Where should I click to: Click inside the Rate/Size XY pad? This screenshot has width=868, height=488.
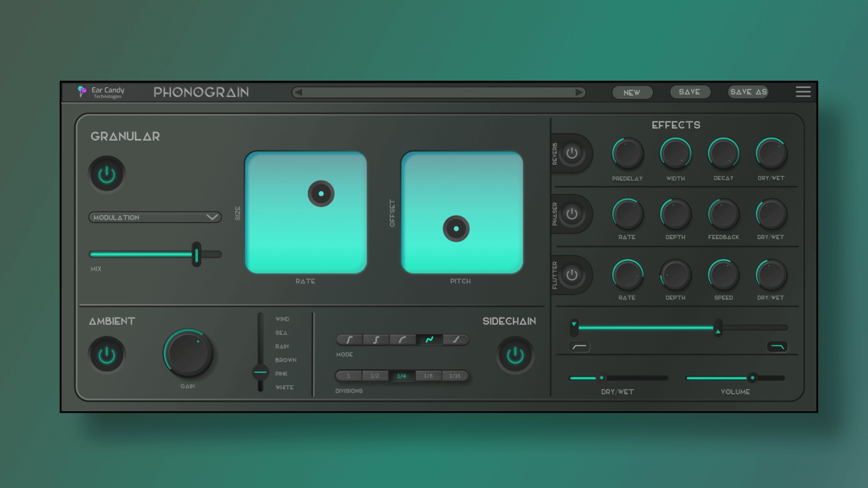click(306, 212)
